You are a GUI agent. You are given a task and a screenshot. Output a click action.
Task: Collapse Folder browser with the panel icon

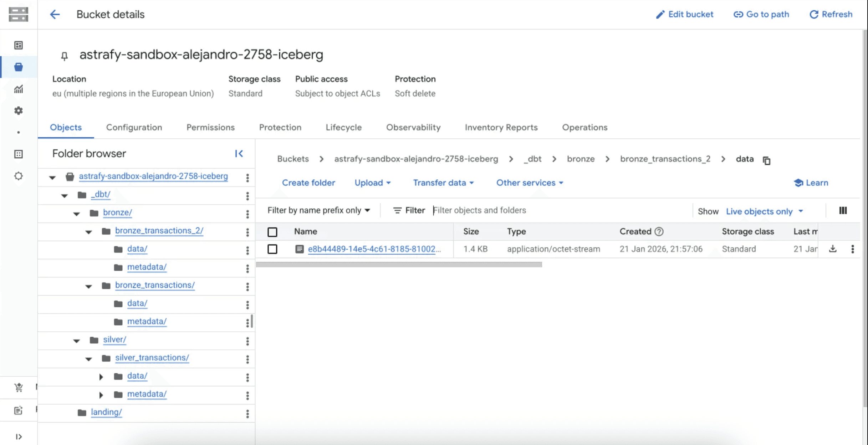tap(239, 154)
